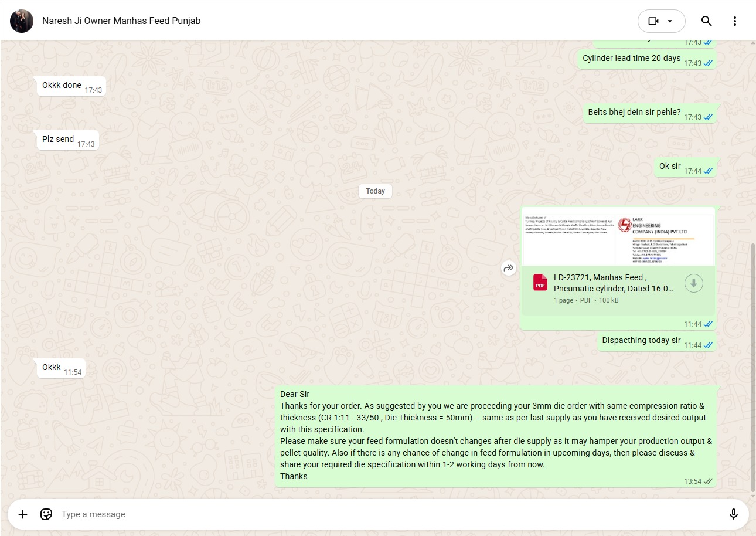The image size is (756, 536).
Task: Open contact info from chat name header
Action: [121, 21]
